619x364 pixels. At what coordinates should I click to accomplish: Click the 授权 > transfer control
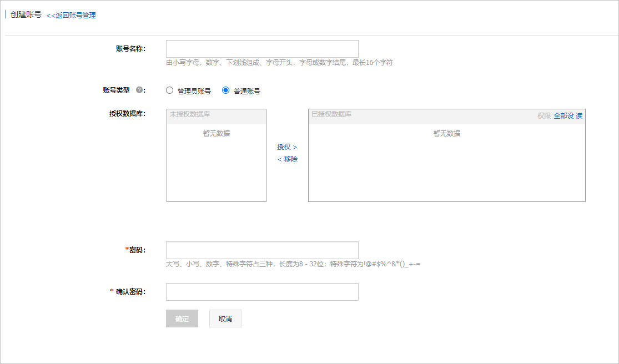(x=286, y=147)
